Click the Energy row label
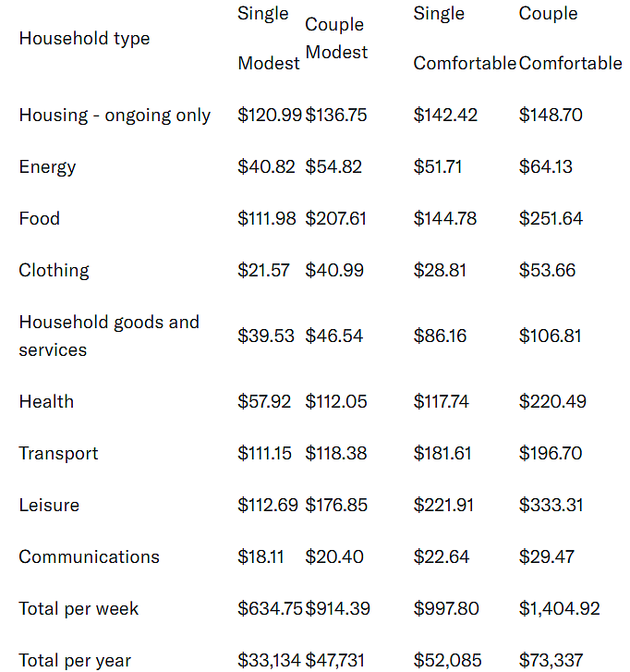Viewport: 630px width, 672px height. 47,167
